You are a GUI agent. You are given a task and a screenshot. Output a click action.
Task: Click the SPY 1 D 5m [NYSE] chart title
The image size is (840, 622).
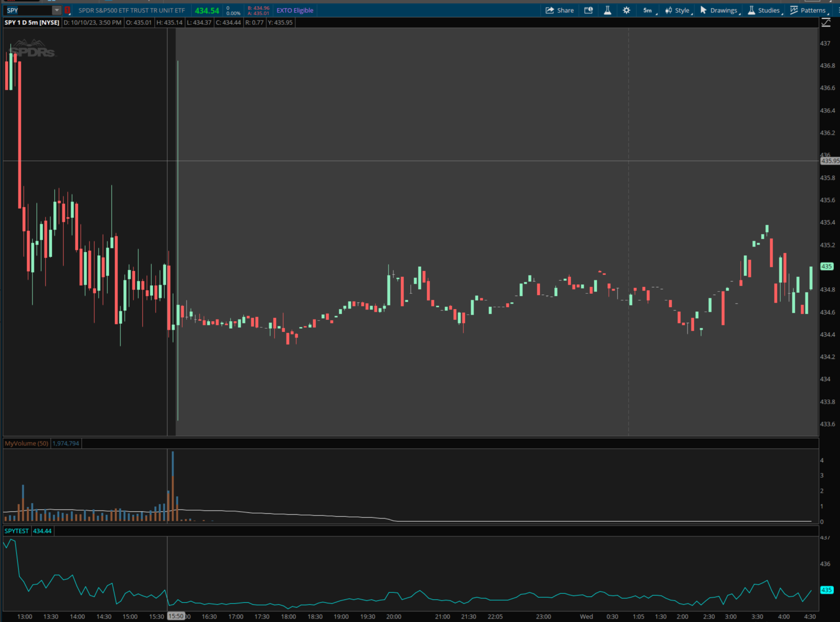click(x=32, y=23)
